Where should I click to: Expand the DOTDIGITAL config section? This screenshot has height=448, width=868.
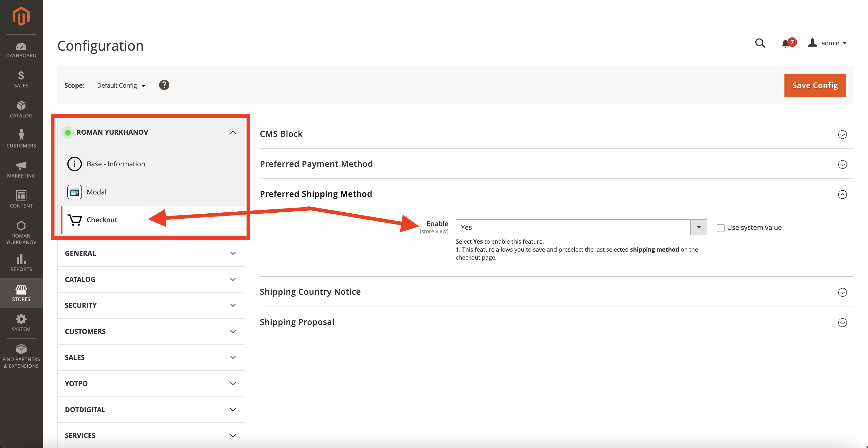[151, 409]
